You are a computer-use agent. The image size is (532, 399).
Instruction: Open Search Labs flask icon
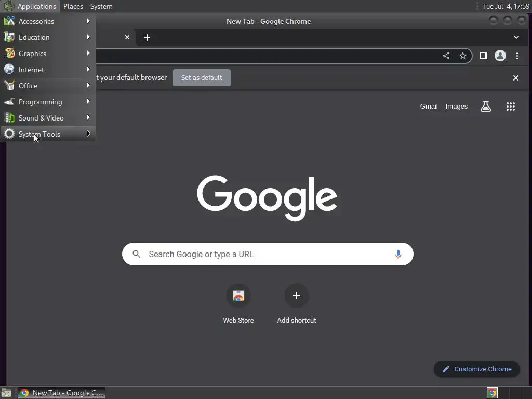coord(486,107)
